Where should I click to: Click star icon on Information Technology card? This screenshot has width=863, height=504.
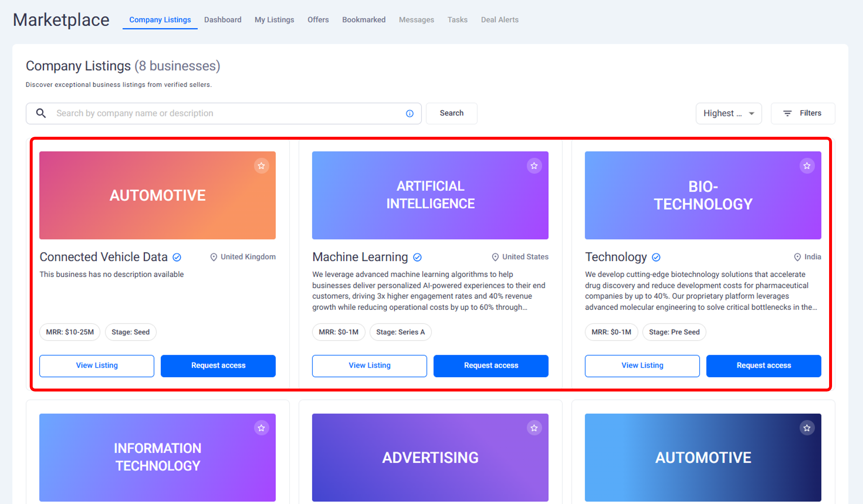pyautogui.click(x=261, y=428)
